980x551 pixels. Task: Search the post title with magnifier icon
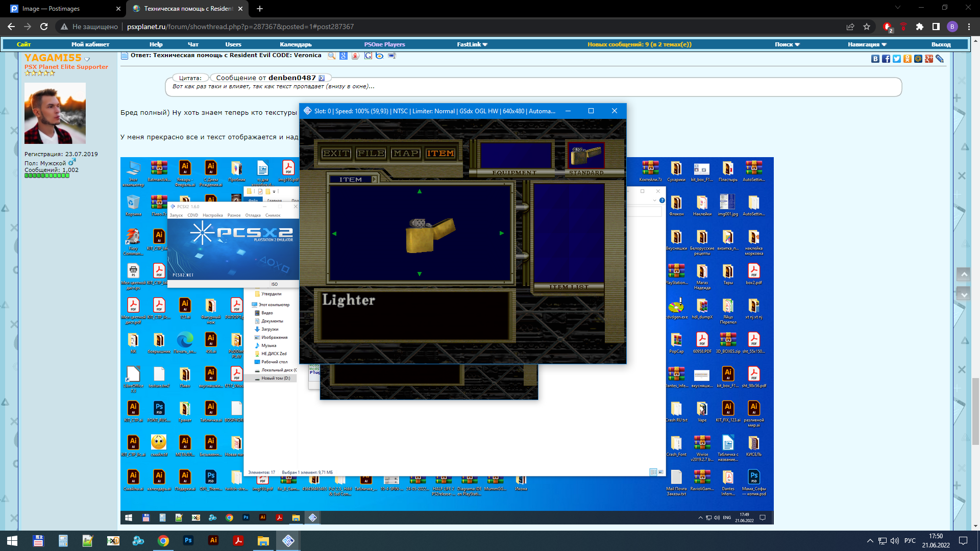[332, 56]
